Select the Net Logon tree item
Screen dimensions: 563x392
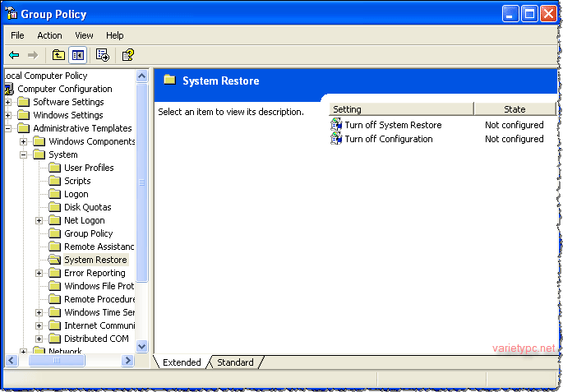click(x=85, y=220)
